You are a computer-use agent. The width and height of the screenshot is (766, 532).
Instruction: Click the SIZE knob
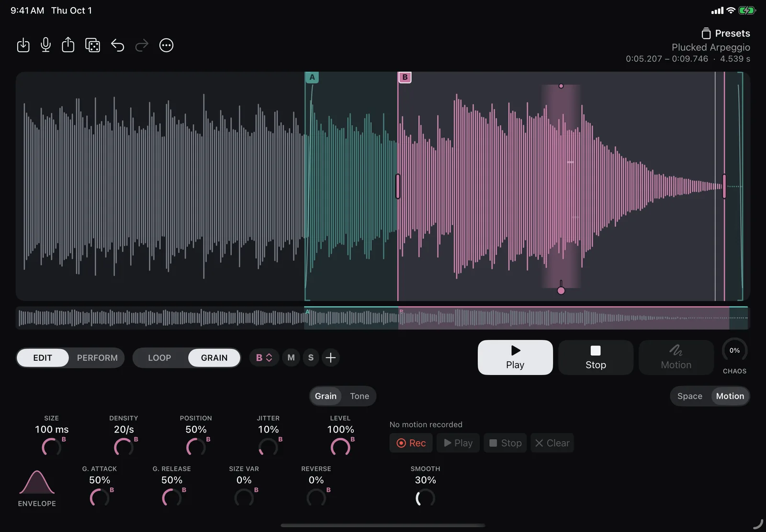point(52,447)
